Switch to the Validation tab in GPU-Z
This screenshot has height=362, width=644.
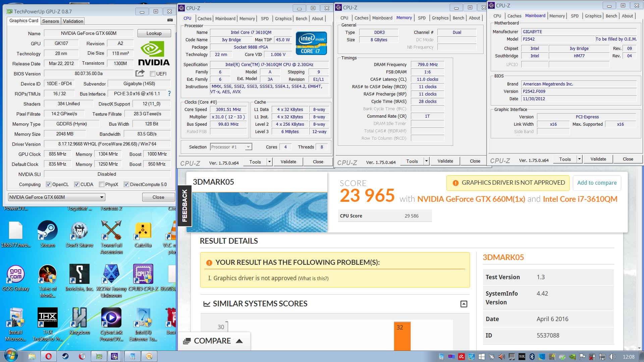tap(73, 21)
